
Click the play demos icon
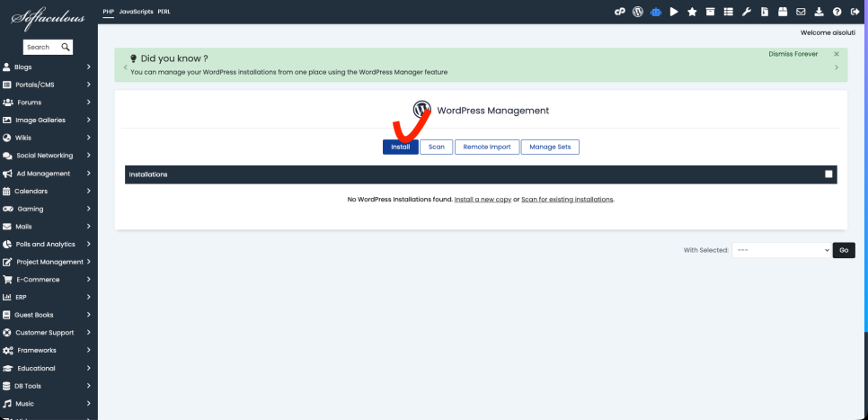674,12
